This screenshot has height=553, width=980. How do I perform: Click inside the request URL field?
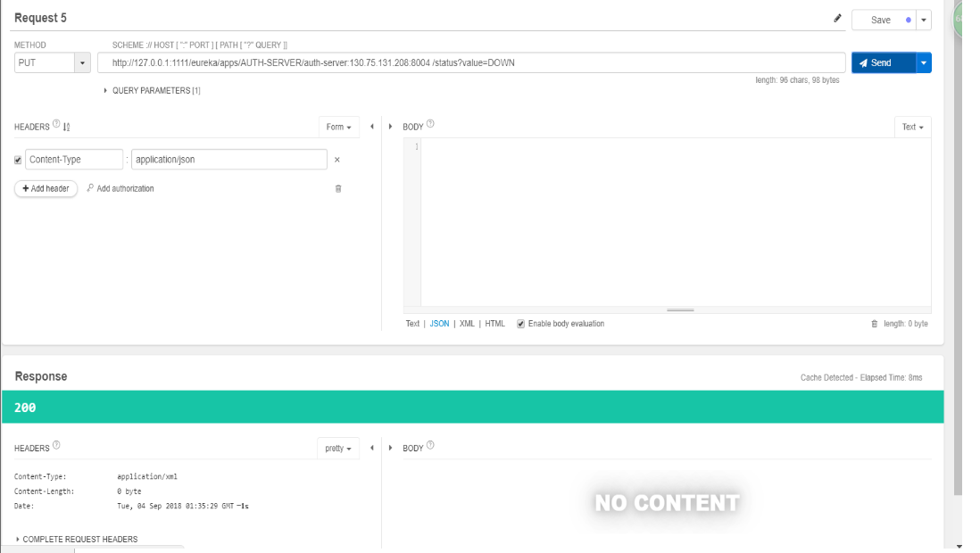coord(357,62)
